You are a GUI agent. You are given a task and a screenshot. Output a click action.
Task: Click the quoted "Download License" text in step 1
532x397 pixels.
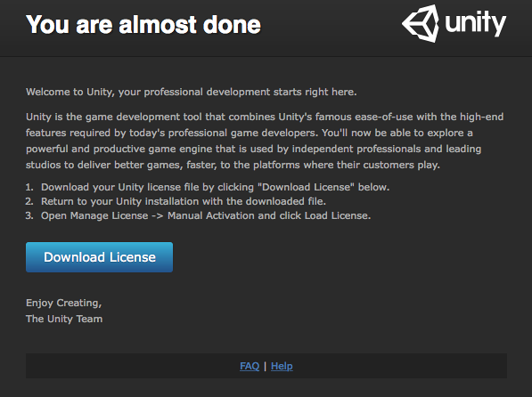306,187
